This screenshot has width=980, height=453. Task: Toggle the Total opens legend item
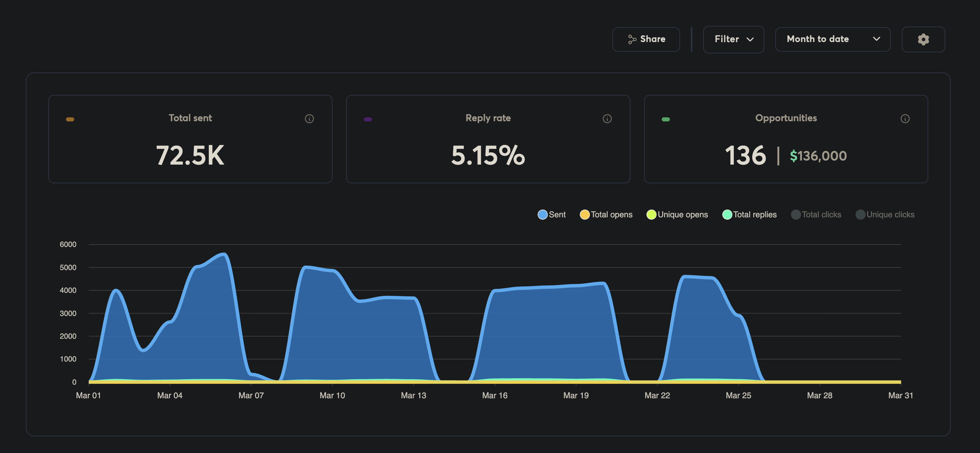coord(606,215)
